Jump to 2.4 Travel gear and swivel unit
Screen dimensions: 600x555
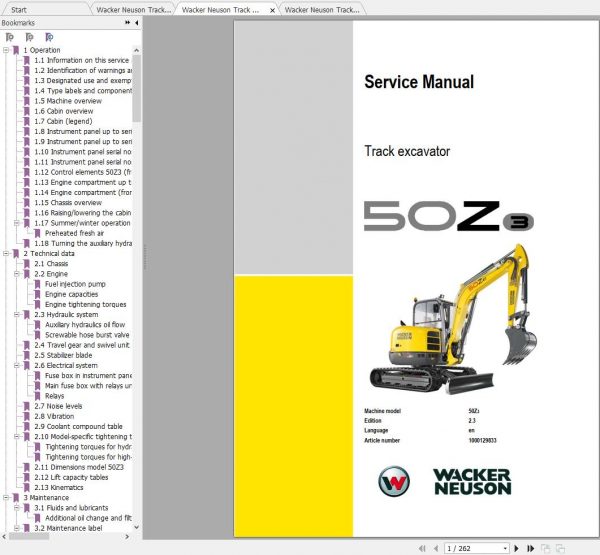coord(82,345)
